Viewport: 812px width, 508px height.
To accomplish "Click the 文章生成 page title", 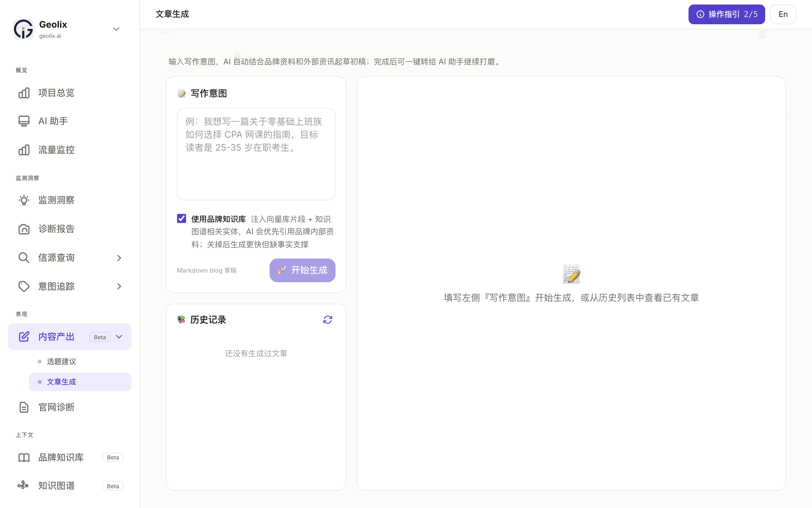I will point(172,14).
